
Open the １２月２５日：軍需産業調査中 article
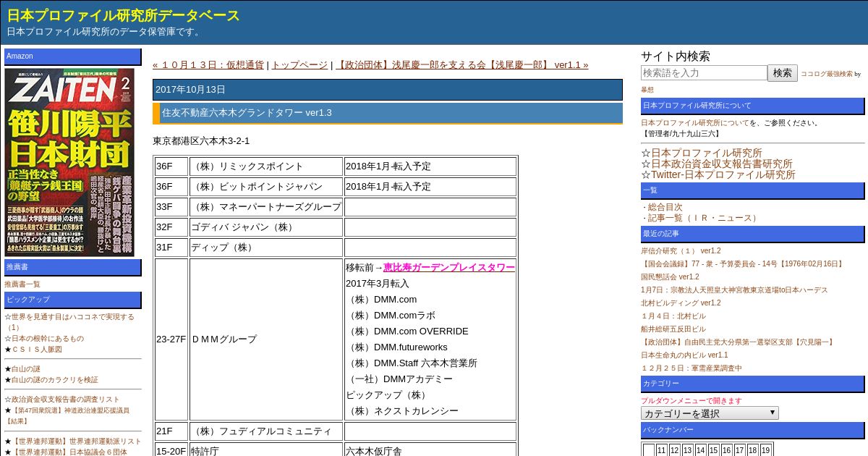click(x=692, y=368)
